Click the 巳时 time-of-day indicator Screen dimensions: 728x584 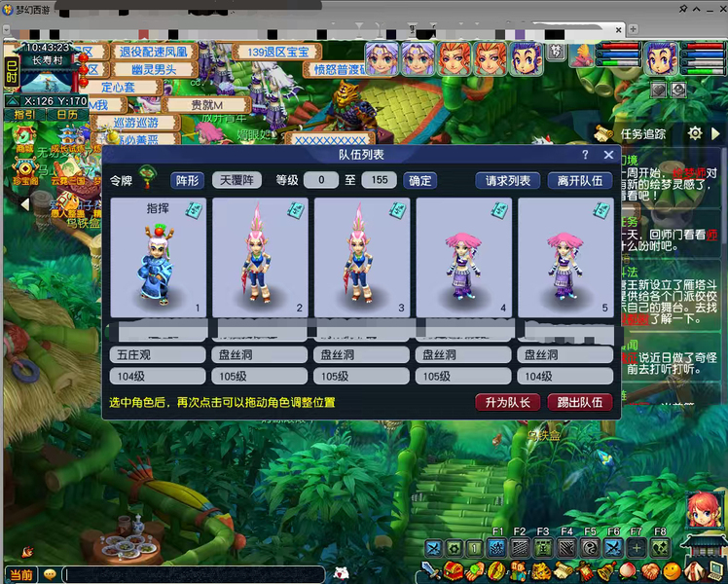click(11, 72)
